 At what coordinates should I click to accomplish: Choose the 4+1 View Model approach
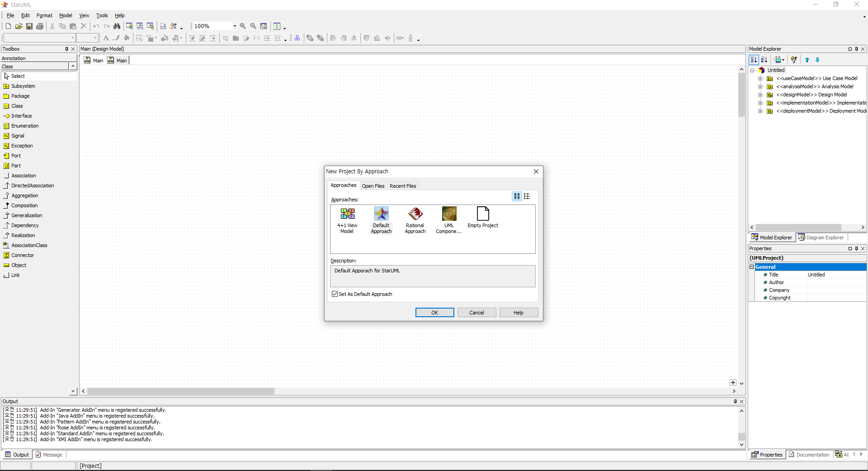(x=347, y=220)
